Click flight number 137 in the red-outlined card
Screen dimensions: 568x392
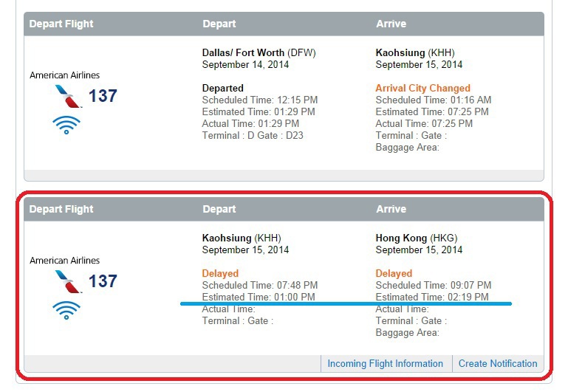(x=103, y=281)
